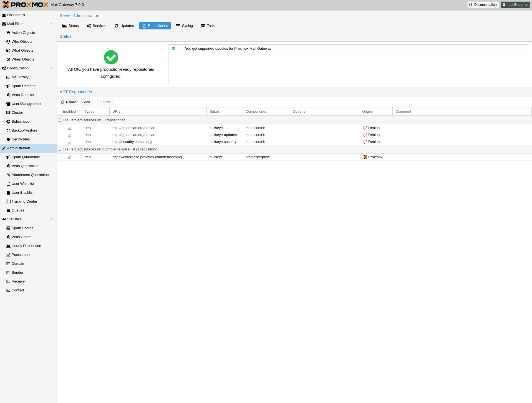Open the Updates tab
Image resolution: width=532 pixels, height=403 pixels.
[124, 26]
